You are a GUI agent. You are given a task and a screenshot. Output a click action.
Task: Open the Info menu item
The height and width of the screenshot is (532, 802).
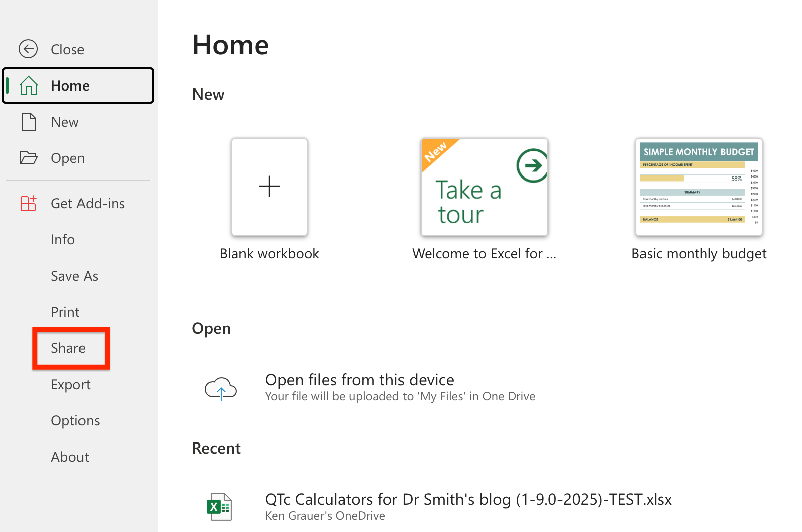63,239
